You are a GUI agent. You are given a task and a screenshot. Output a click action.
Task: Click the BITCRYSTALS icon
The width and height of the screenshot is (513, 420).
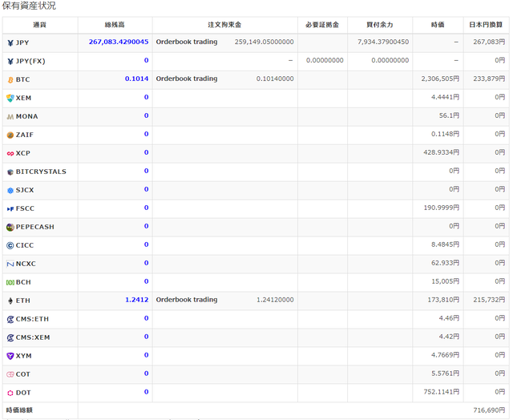(x=10, y=172)
